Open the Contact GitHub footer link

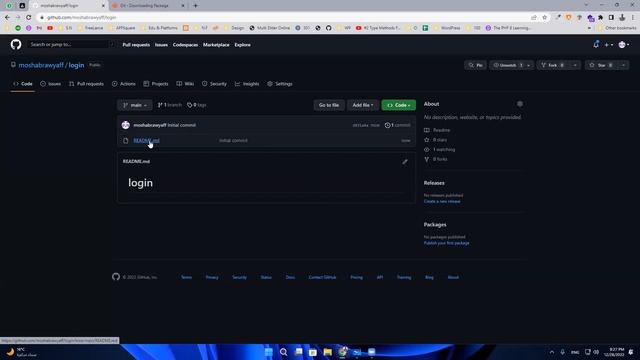(322, 277)
